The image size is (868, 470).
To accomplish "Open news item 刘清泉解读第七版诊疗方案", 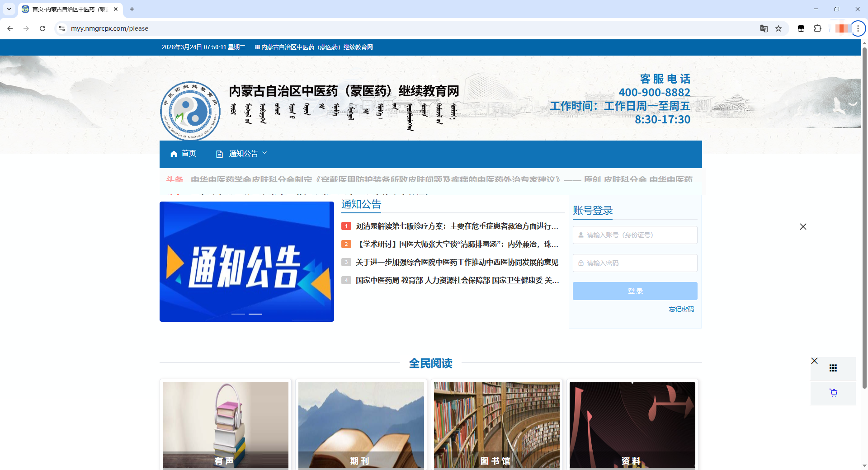I will coord(457,226).
